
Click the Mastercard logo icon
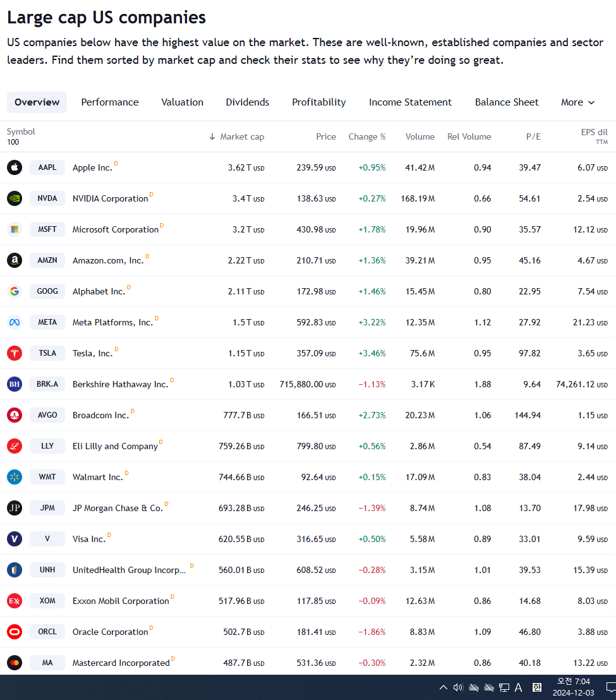point(15,663)
